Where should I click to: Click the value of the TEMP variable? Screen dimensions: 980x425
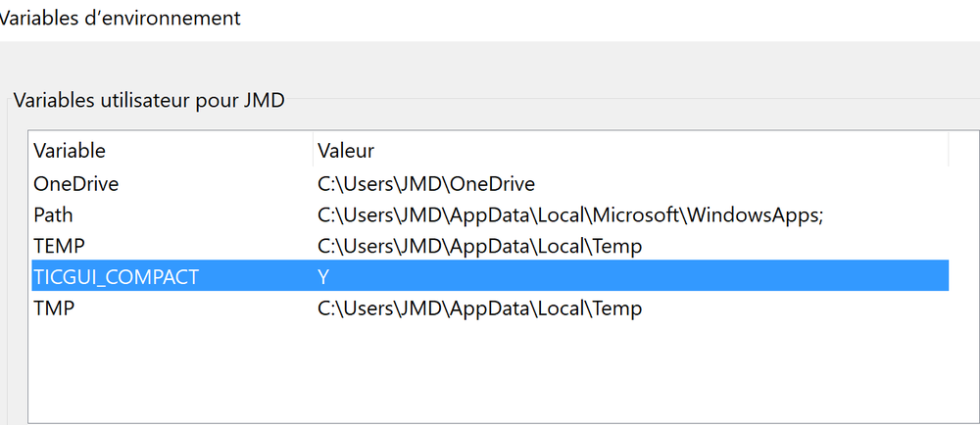click(478, 246)
